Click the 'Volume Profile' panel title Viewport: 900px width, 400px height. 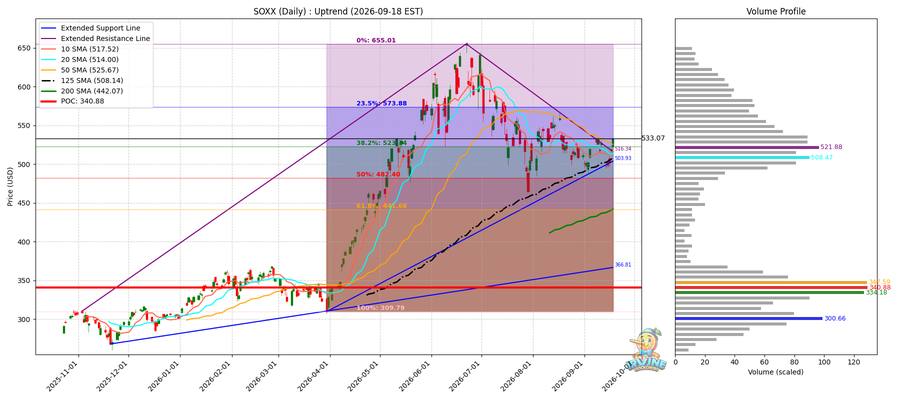[x=775, y=11]
